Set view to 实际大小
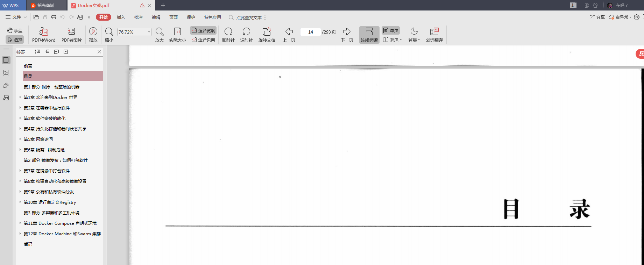 tap(178, 35)
